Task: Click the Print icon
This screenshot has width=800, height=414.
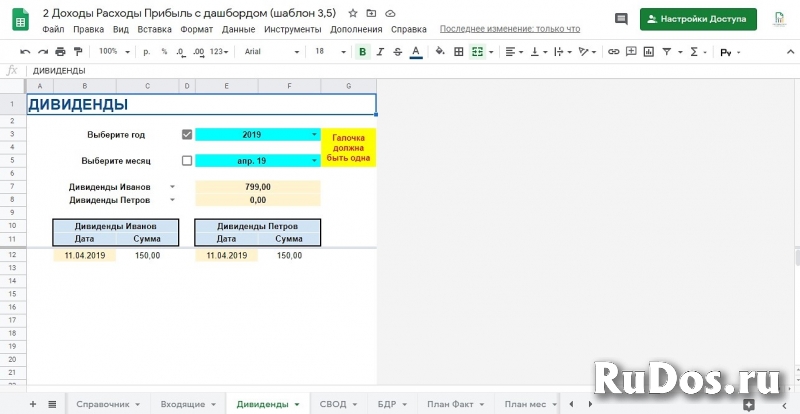Action: (x=61, y=51)
